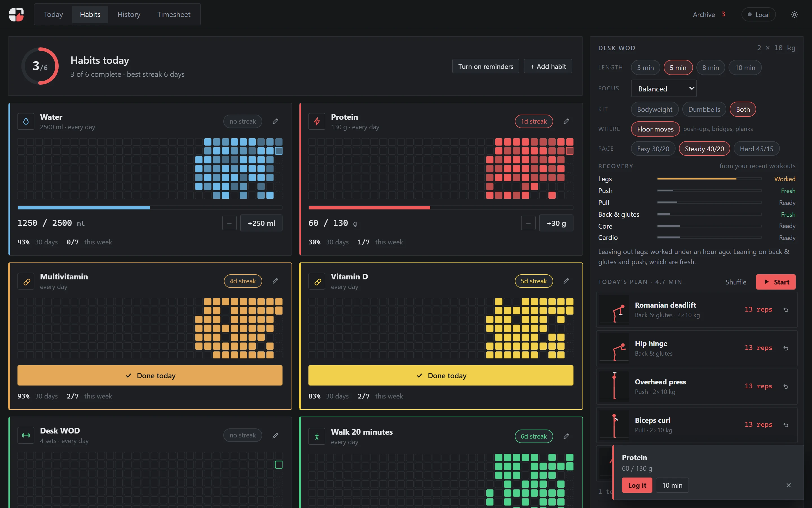Decrease the Protein amount with minus
The width and height of the screenshot is (812, 508).
tap(528, 223)
